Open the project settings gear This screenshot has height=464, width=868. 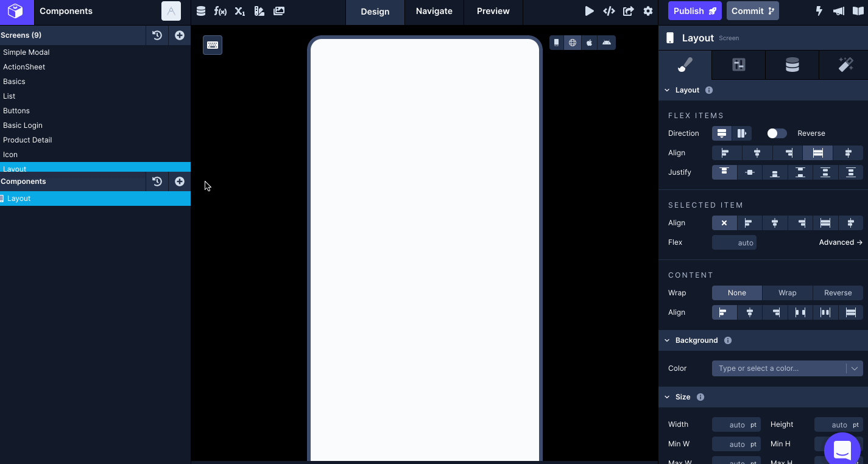point(648,11)
